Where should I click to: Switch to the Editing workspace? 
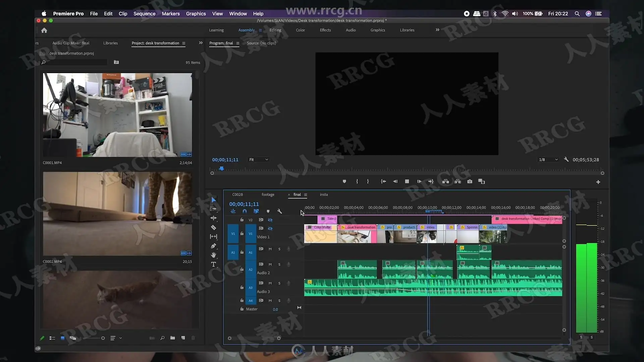tap(275, 30)
